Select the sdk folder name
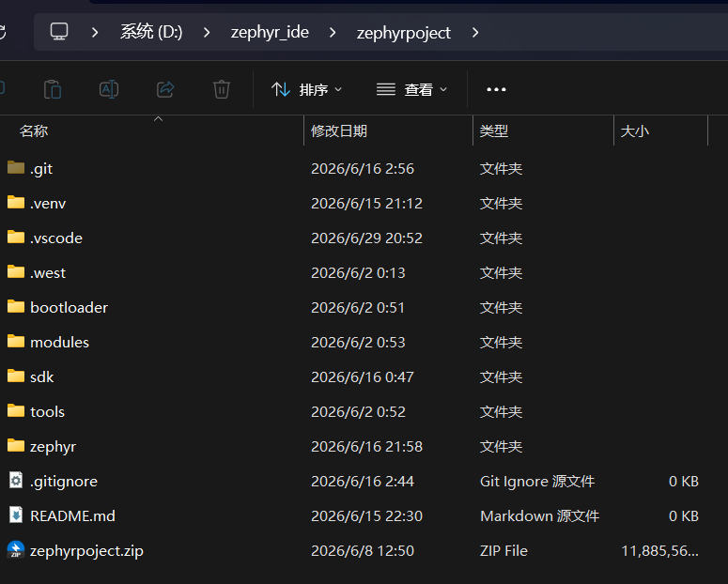The height and width of the screenshot is (584, 728). (x=41, y=377)
